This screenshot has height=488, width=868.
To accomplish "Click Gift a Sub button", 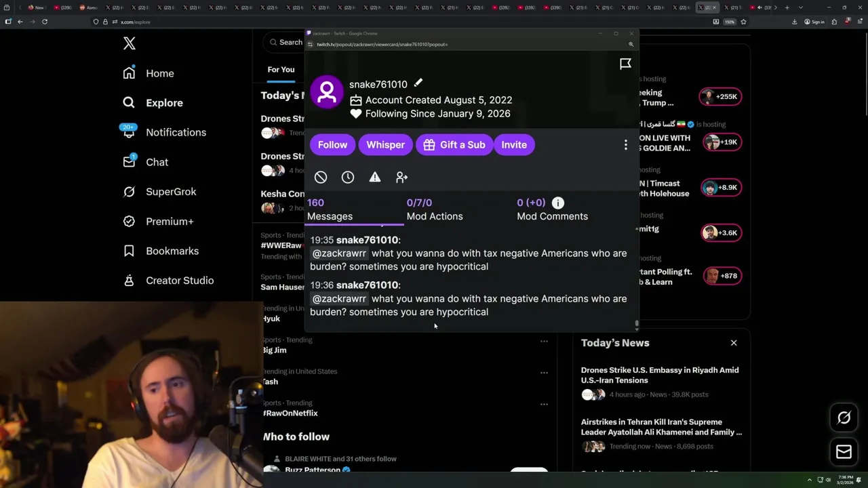I will (x=454, y=144).
